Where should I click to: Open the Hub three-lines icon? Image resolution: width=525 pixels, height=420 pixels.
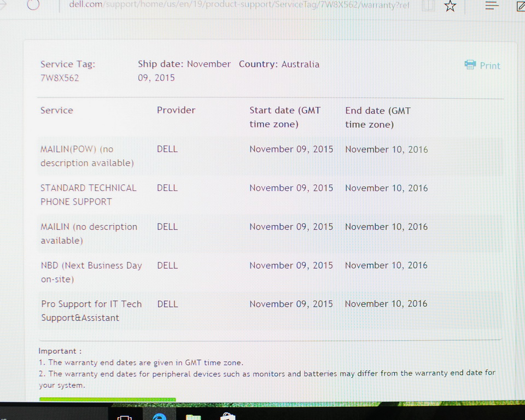[492, 5]
